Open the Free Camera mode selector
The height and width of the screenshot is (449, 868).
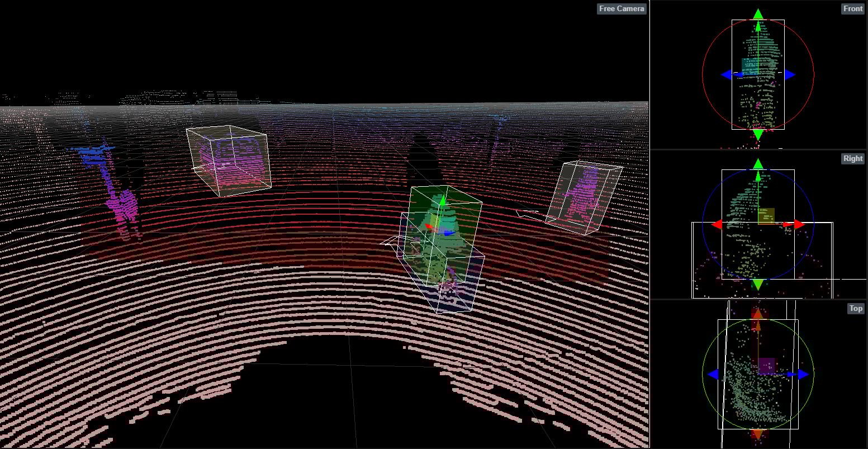point(621,8)
